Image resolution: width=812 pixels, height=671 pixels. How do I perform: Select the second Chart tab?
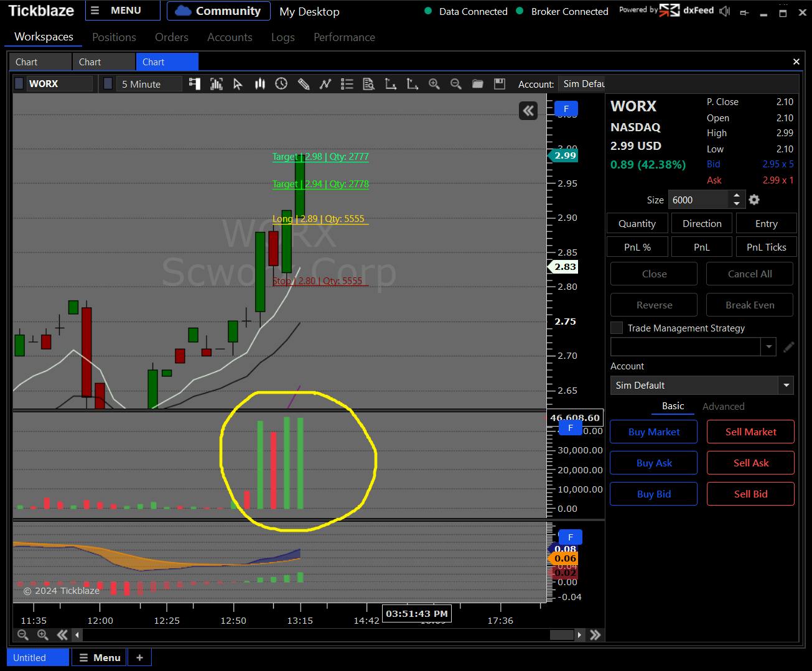point(104,62)
